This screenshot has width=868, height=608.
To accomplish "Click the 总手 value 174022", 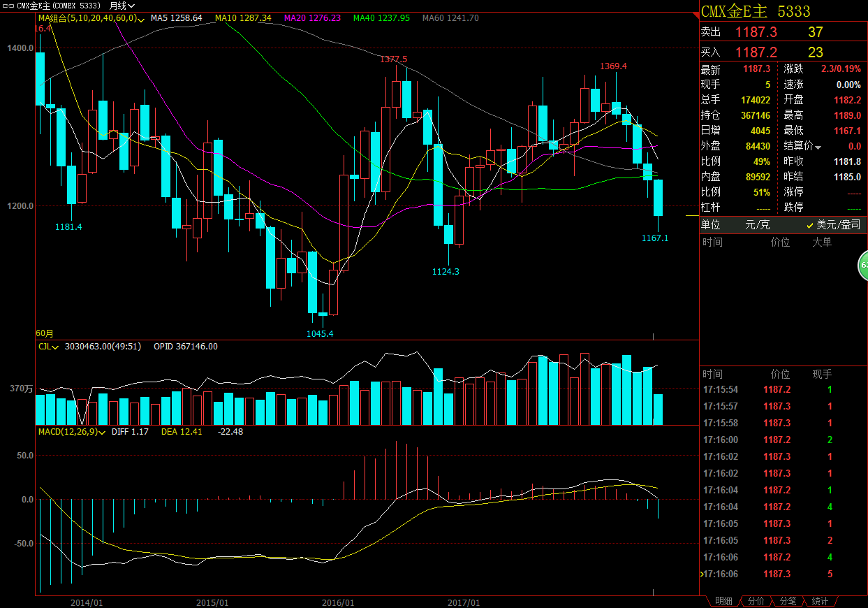I will (x=755, y=100).
